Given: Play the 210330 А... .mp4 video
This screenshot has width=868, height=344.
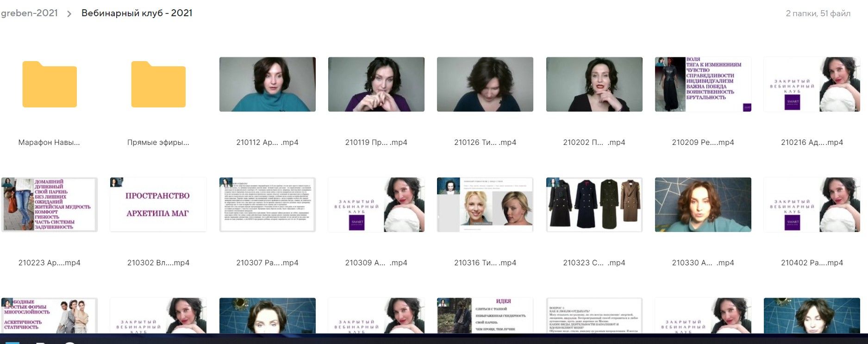Looking at the screenshot, I should (x=703, y=205).
